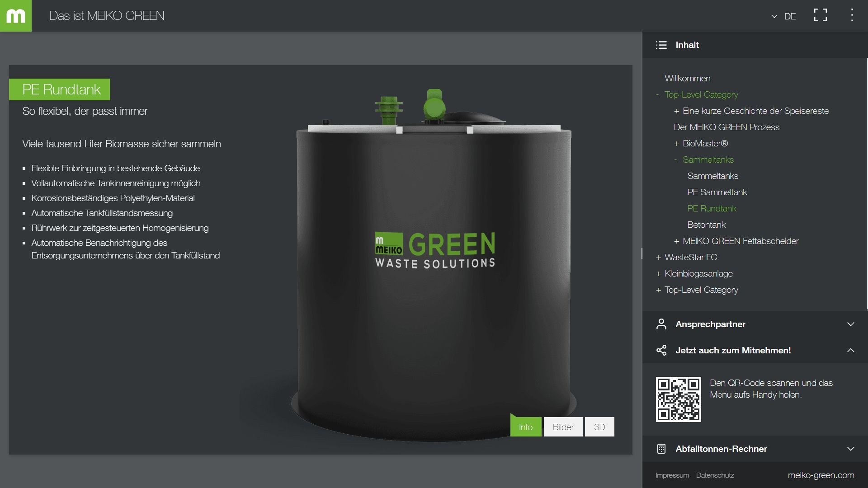Switch to the Bilder tab

tap(563, 427)
